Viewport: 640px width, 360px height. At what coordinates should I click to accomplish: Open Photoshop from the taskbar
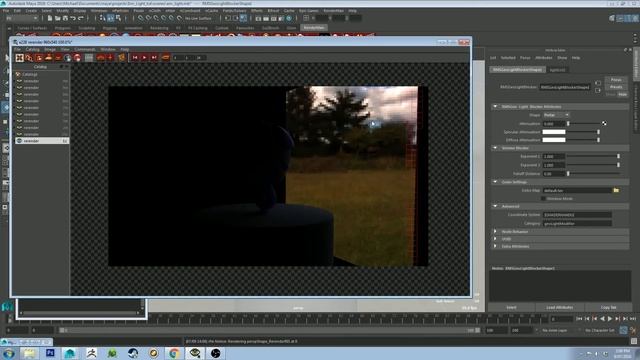tap(50, 353)
